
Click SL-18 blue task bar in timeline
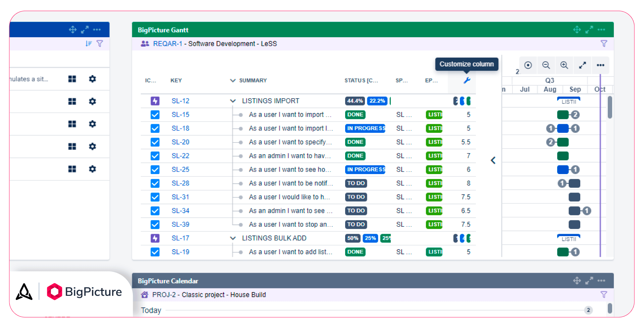pyautogui.click(x=563, y=128)
